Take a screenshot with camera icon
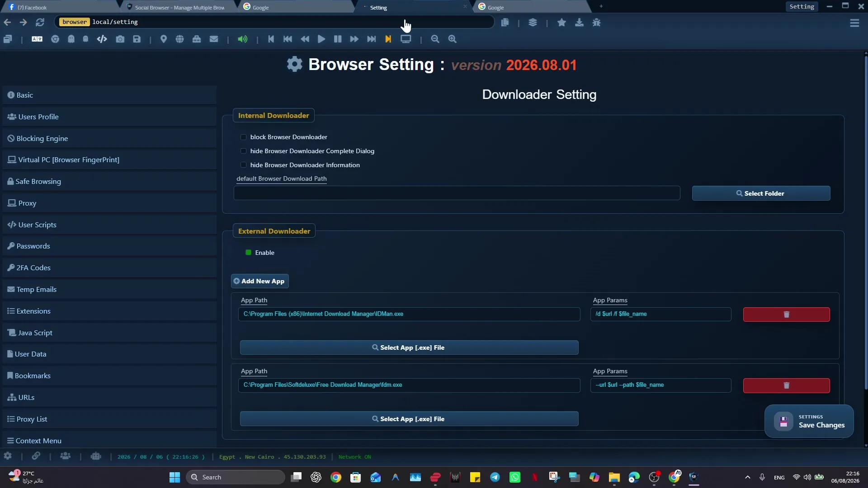Screen dimensions: 868x488 120,39
